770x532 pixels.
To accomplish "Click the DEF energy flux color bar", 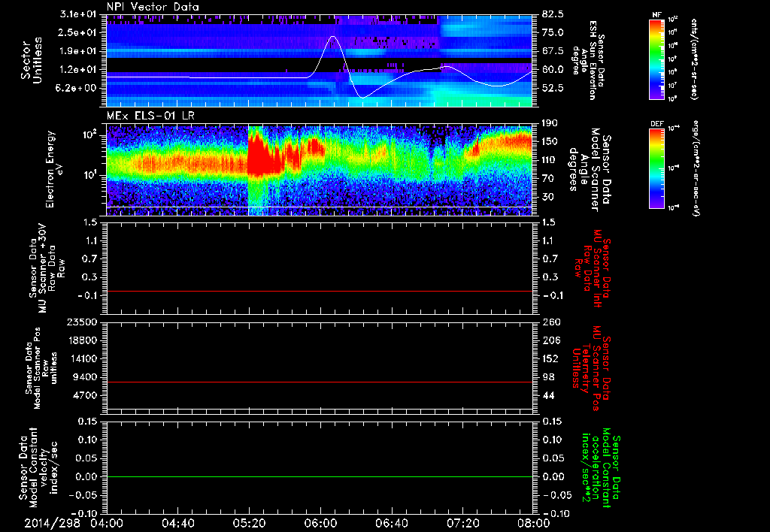I will (657, 168).
